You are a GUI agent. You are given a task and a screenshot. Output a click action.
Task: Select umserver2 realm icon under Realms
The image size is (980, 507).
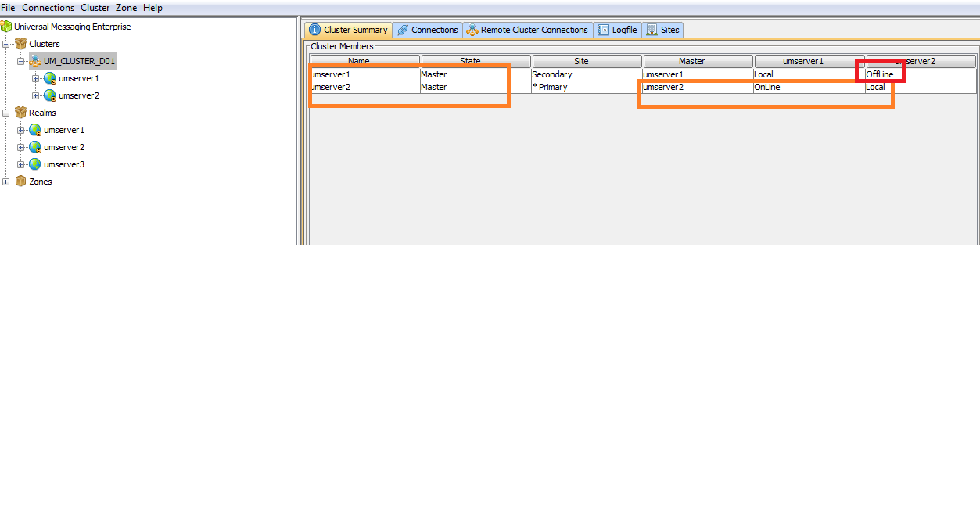(35, 147)
